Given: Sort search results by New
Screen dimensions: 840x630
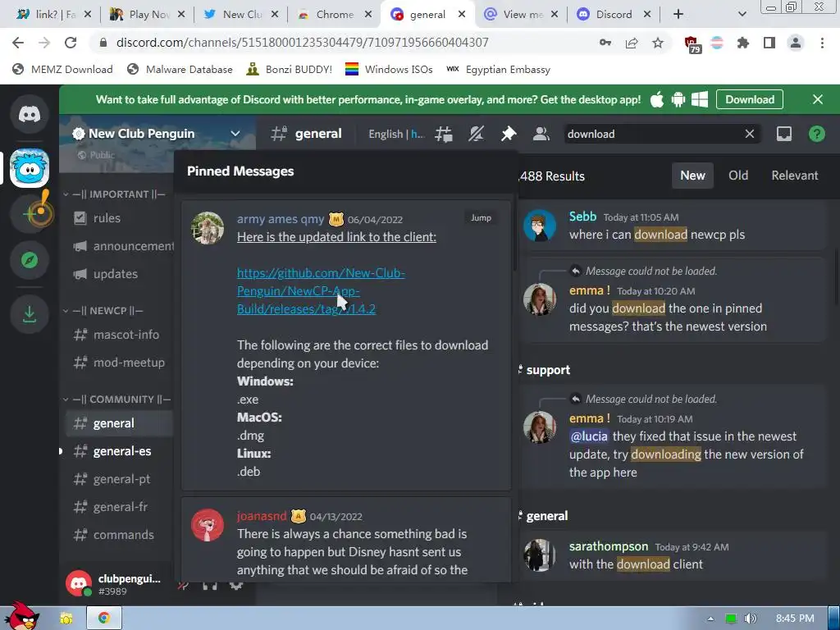Looking at the screenshot, I should pos(692,176).
